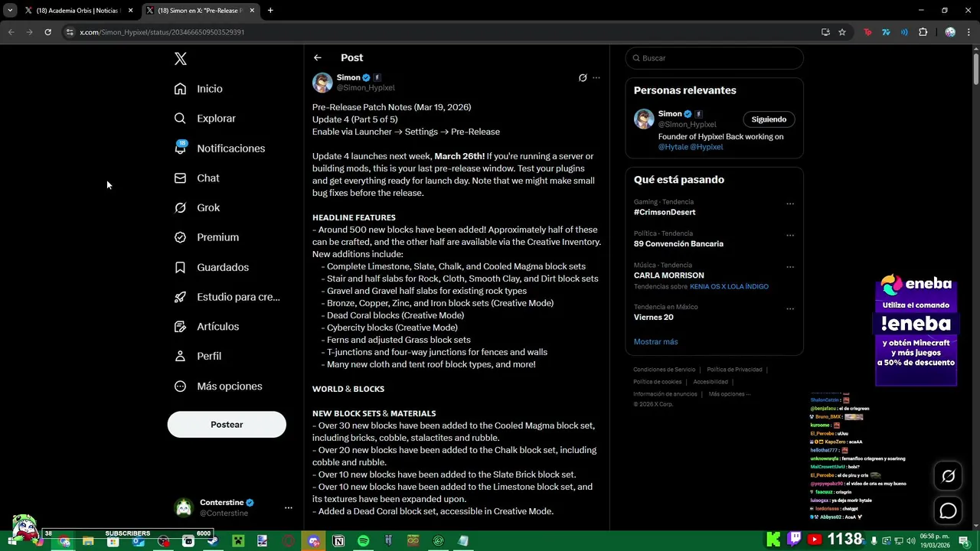This screenshot has height=551, width=980.
Task: Open Condiciones de Servicio footer link
Action: (x=664, y=370)
